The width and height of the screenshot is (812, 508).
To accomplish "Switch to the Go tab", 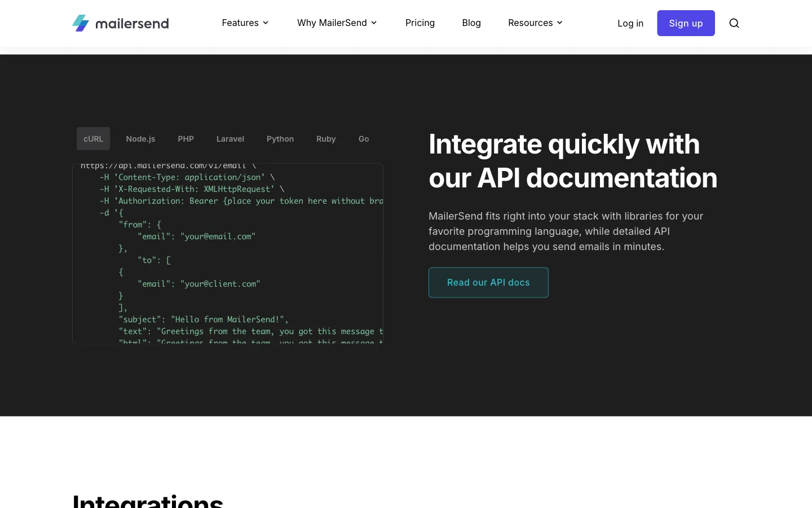I will pos(364,139).
